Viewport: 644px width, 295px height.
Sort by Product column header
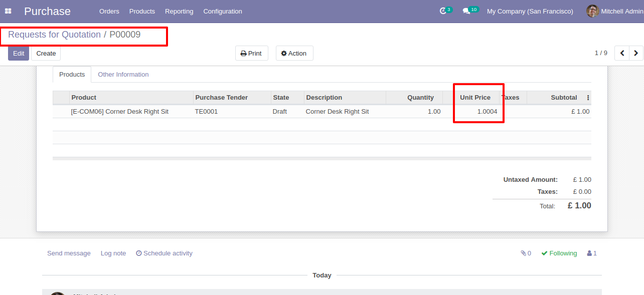click(131, 98)
